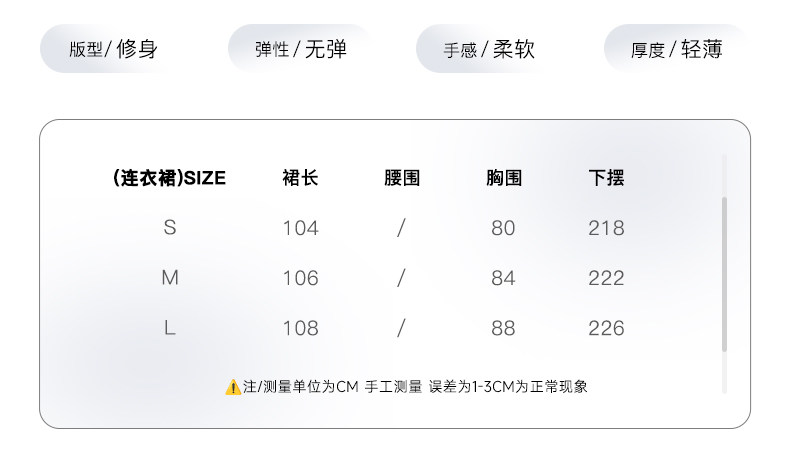Image resolution: width=790 pixels, height=456 pixels.
Task: Click the 弹性/无弹 pill label
Action: point(300,49)
